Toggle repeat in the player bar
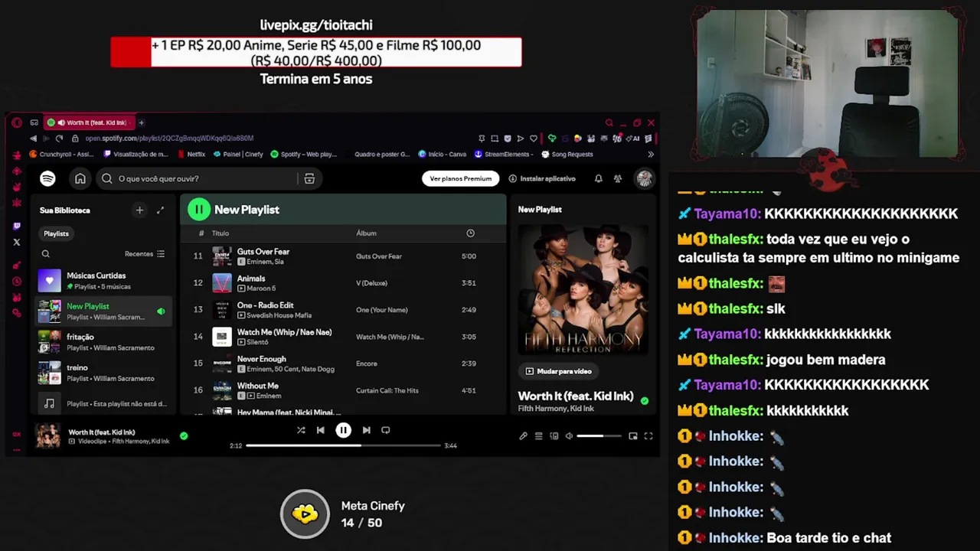Image resolution: width=980 pixels, height=551 pixels. click(386, 430)
